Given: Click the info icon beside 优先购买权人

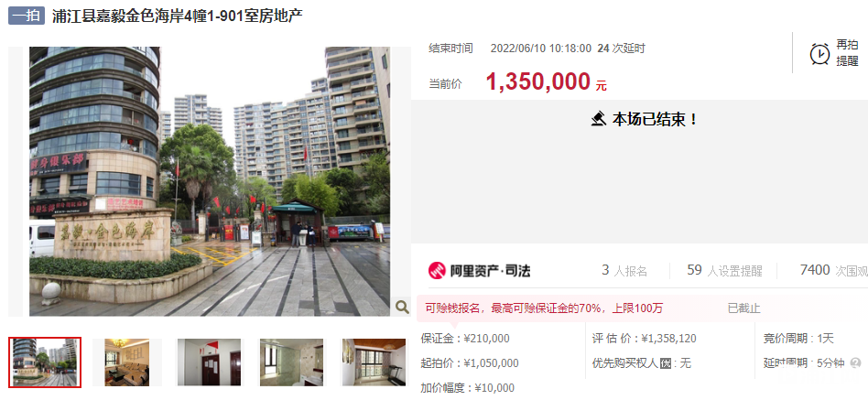Looking at the screenshot, I should point(666,363).
